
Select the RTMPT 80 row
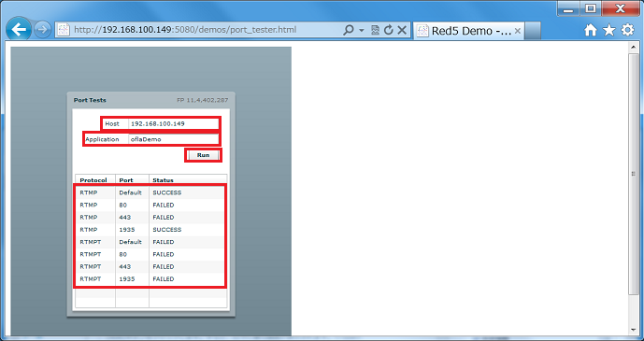150,254
